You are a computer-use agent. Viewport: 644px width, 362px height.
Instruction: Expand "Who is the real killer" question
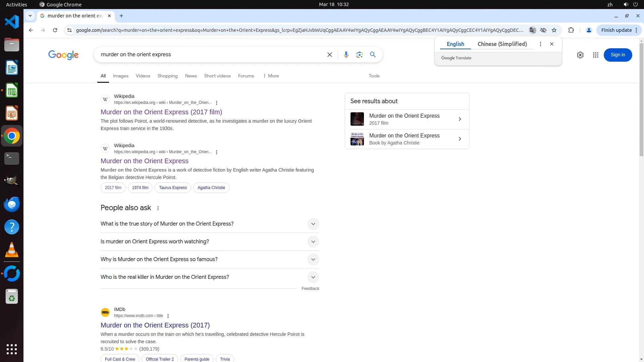pos(313,277)
